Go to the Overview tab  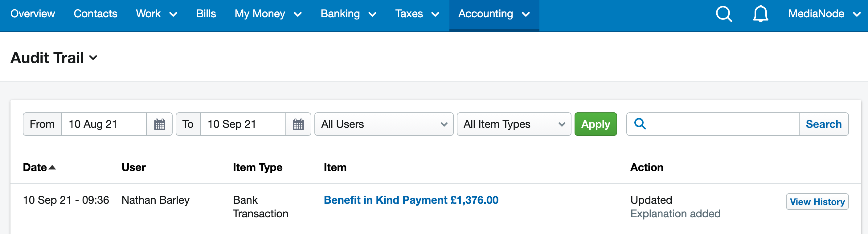33,14
